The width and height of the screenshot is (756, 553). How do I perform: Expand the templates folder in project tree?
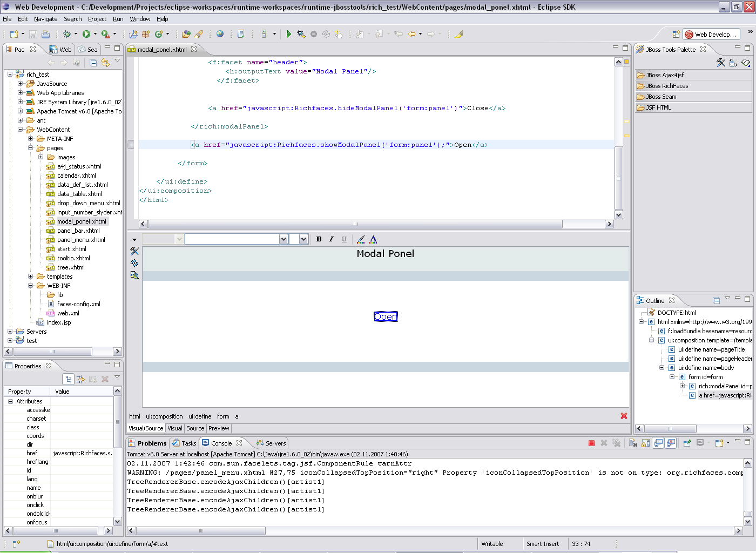31,276
